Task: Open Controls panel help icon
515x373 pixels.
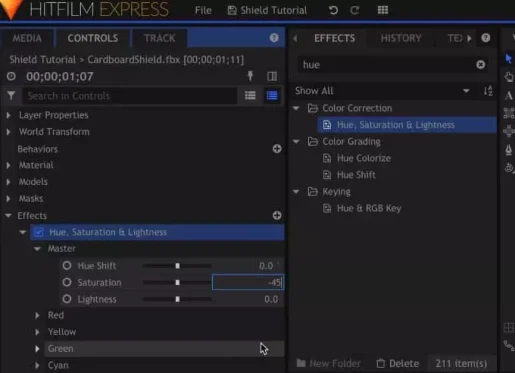Action: coord(274,38)
